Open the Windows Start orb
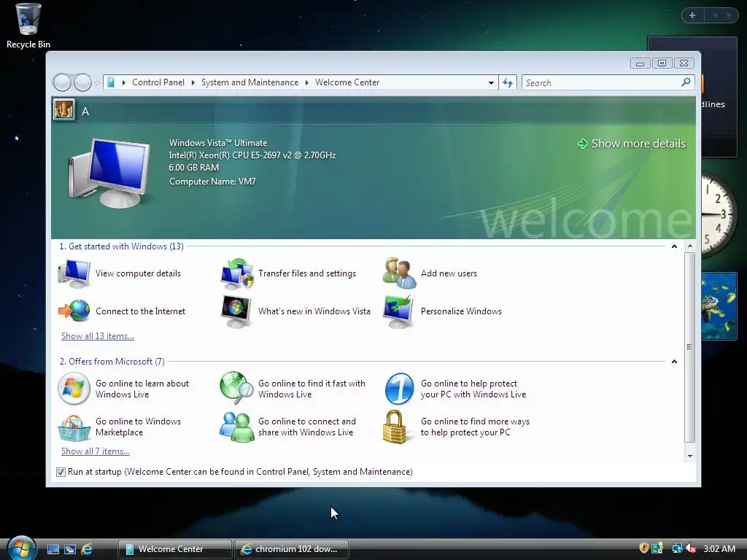This screenshot has height=560, width=747. pyautogui.click(x=22, y=548)
